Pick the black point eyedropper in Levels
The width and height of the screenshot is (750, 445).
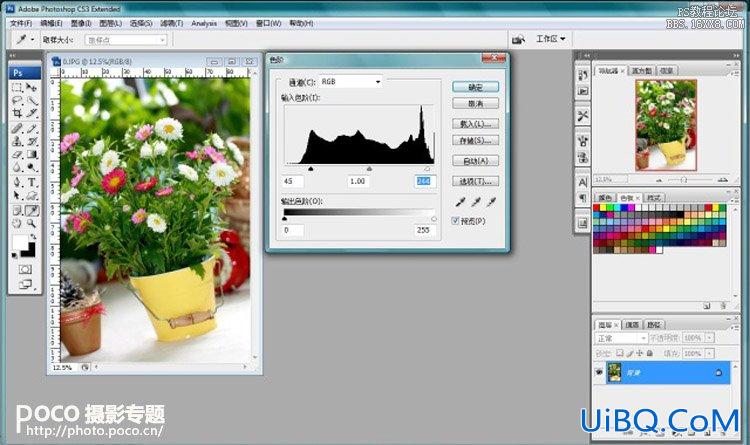point(460,202)
